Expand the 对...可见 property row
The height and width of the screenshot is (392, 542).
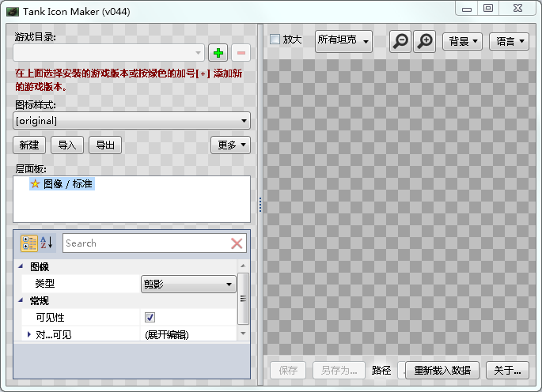[x=29, y=334]
